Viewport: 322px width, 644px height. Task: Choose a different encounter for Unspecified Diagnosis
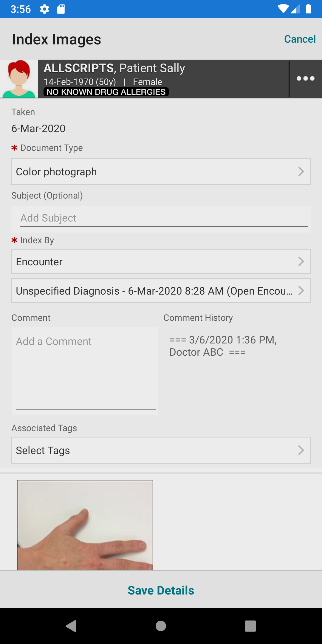tap(161, 291)
